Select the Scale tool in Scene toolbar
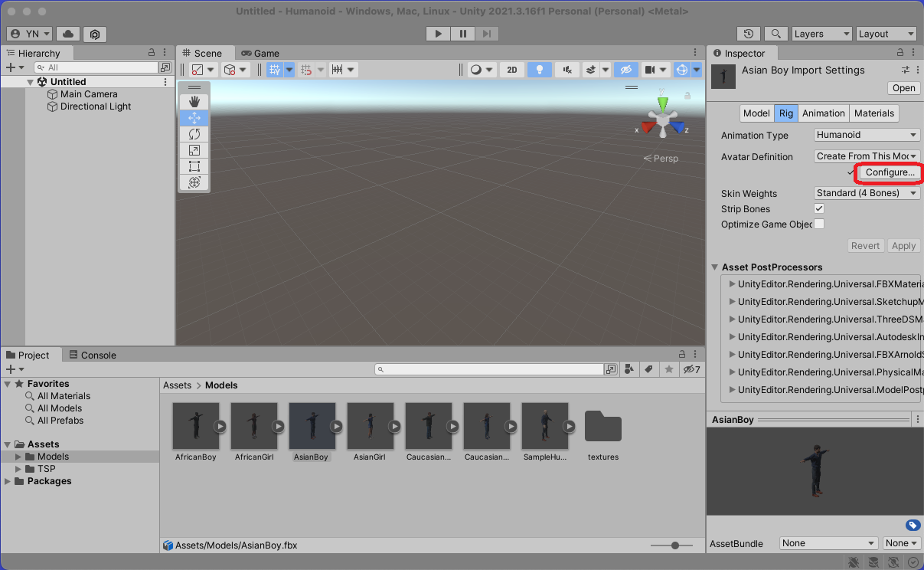Image resolution: width=924 pixels, height=570 pixels. [x=194, y=150]
